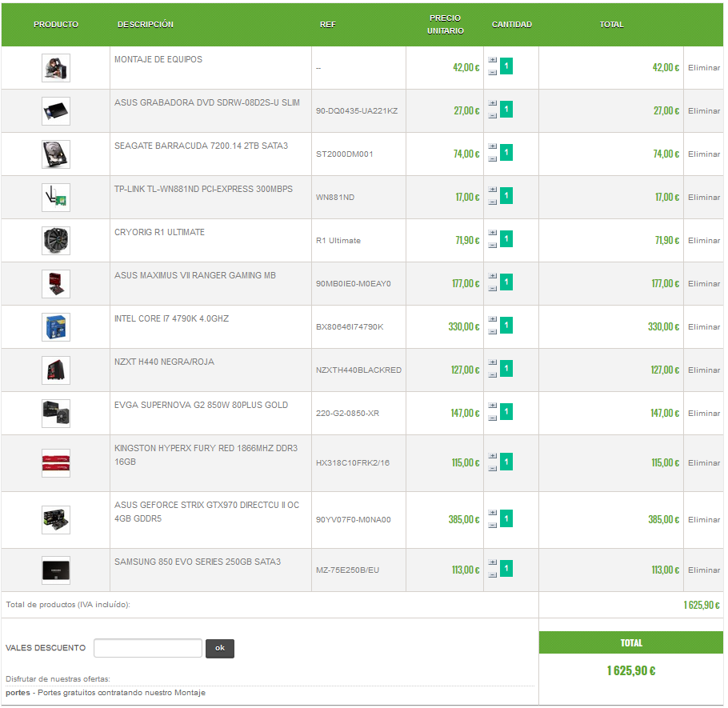Remove EVGA SUPERNOVA G2 from cart
This screenshot has width=728, height=708.
click(704, 413)
